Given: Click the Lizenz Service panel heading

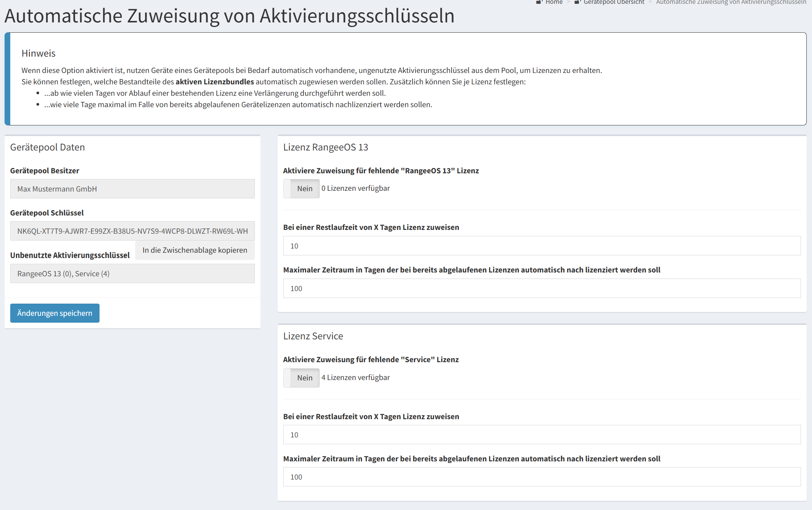Looking at the screenshot, I should pyautogui.click(x=313, y=336).
